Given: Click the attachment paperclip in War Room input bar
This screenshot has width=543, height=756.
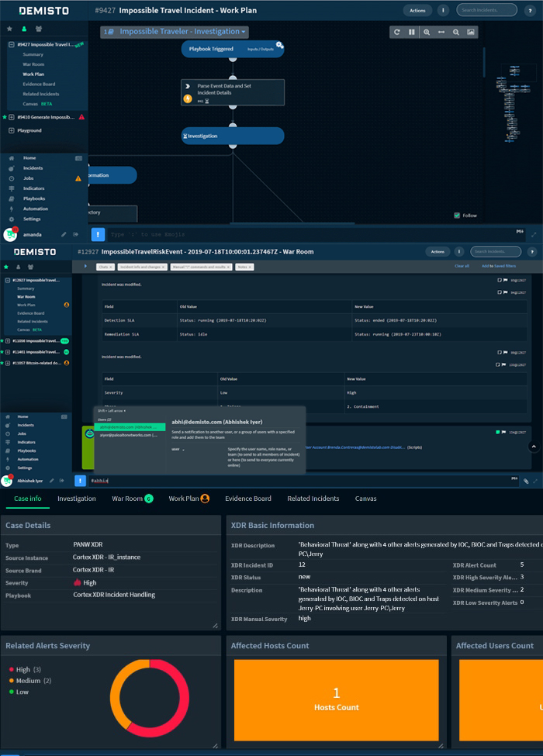Looking at the screenshot, I should (x=526, y=481).
